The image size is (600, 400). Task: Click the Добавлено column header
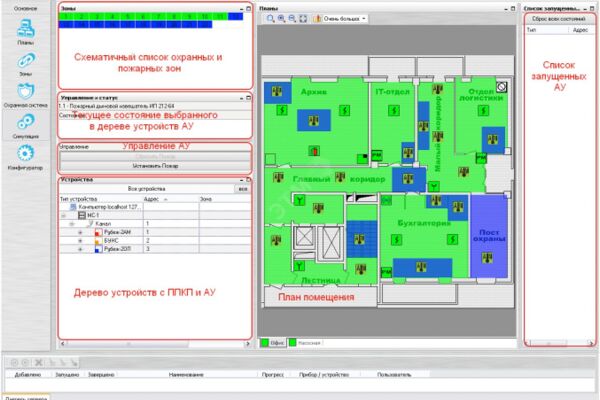click(x=28, y=375)
